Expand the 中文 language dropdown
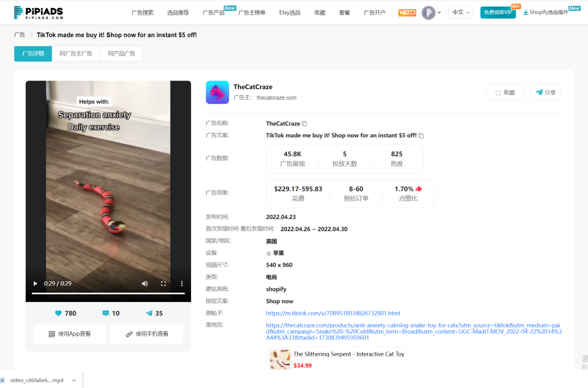The width and height of the screenshot is (588, 388). tap(461, 13)
